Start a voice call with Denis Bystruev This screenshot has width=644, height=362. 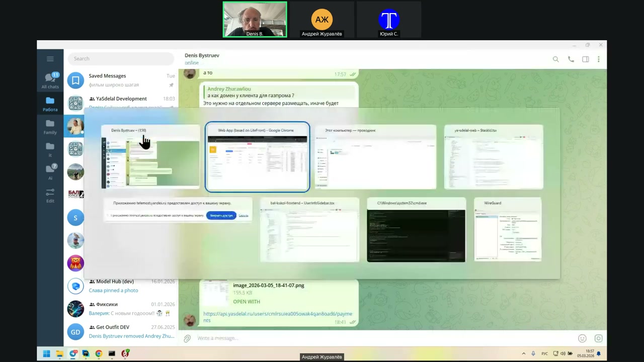[x=571, y=59]
